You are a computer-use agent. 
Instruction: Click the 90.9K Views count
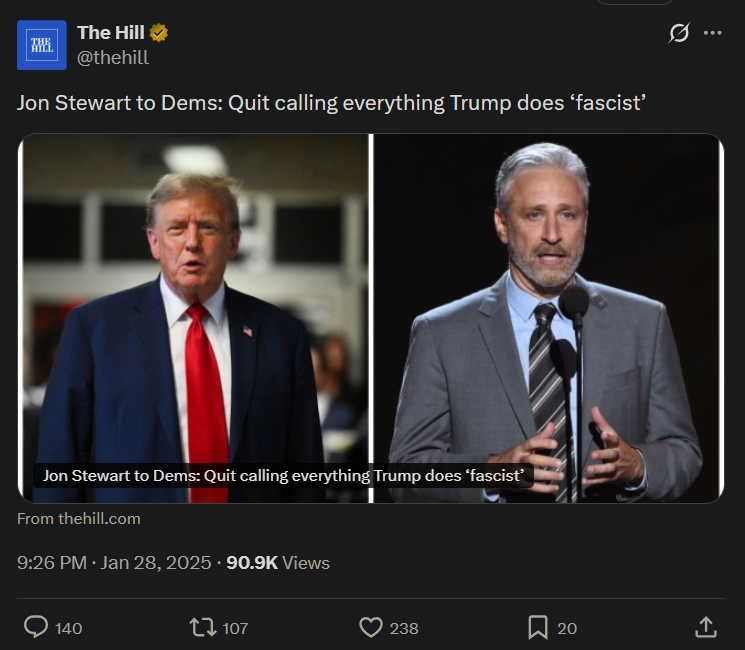[x=278, y=563]
